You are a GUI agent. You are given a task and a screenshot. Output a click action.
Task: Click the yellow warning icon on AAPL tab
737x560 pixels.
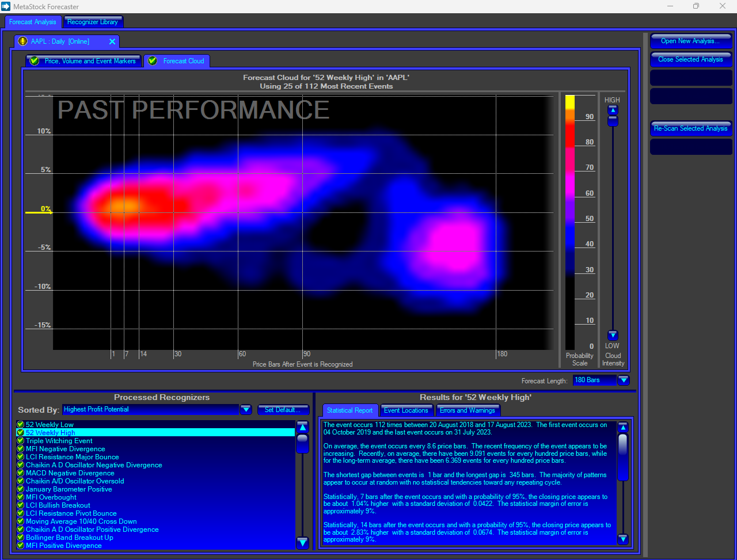tap(22, 41)
